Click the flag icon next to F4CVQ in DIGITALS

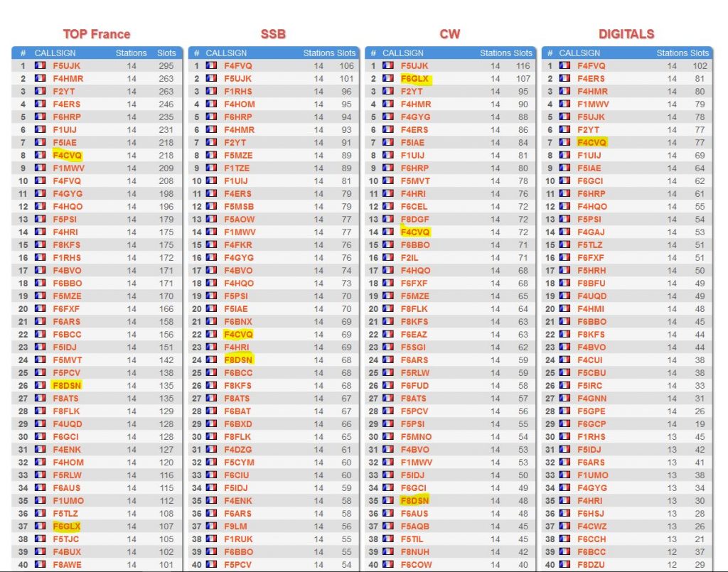(x=564, y=142)
